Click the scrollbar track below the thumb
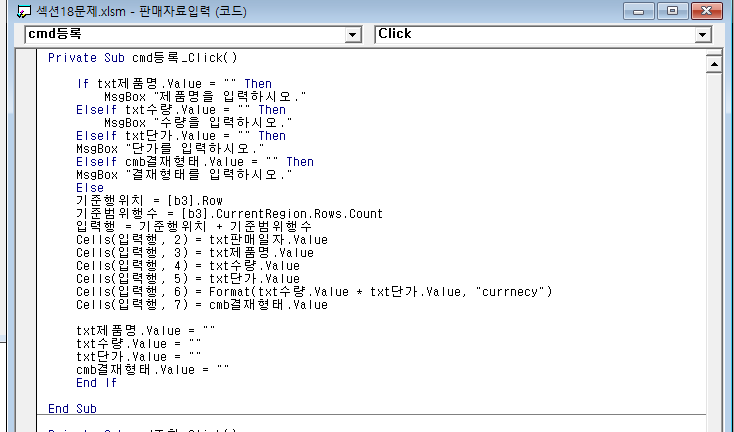Image resolution: width=734 pixels, height=432 pixels. point(714,250)
